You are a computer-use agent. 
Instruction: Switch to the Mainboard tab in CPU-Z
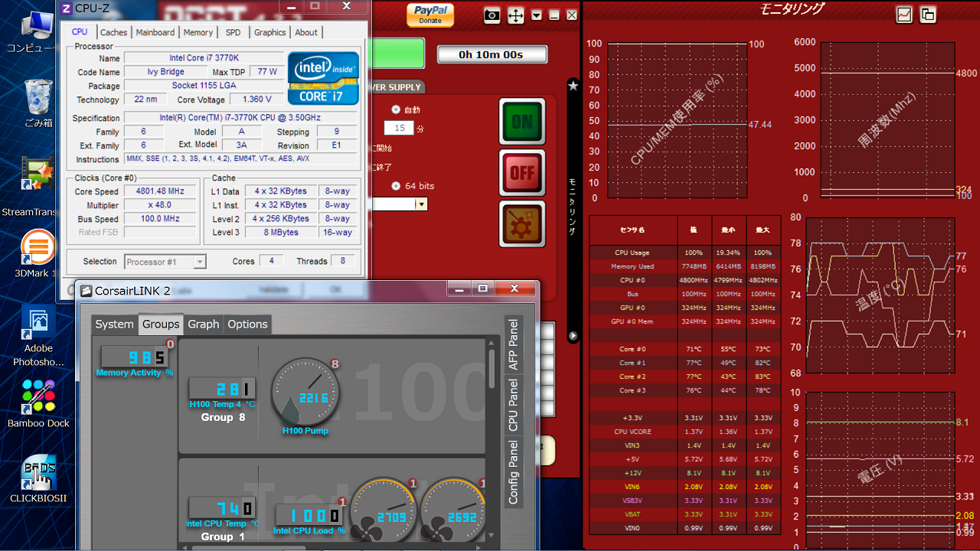[155, 32]
